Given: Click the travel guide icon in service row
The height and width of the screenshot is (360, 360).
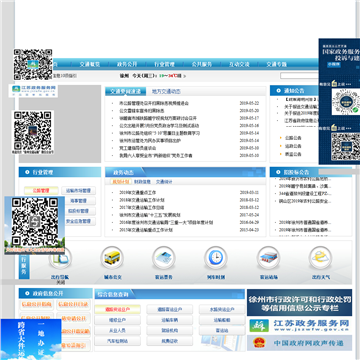Looking at the screenshot, I should 61,260.
